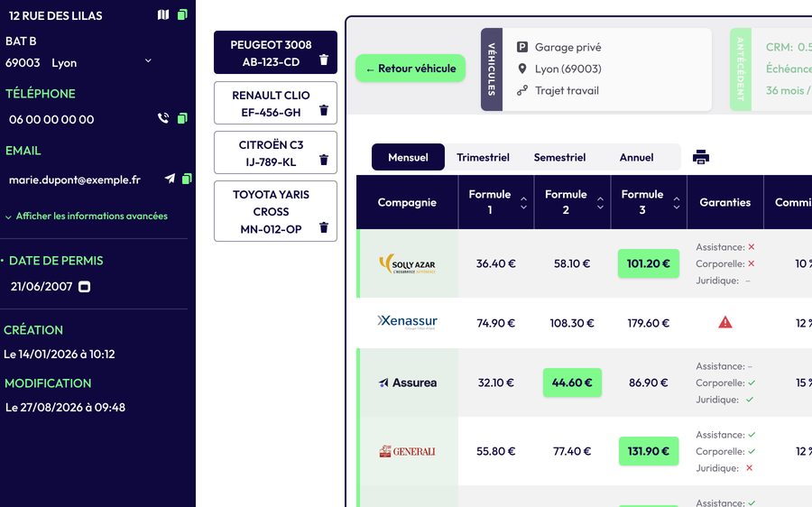Image resolution: width=812 pixels, height=507 pixels.
Task: Switch to Trimestriel payment tab
Action: [x=484, y=157]
